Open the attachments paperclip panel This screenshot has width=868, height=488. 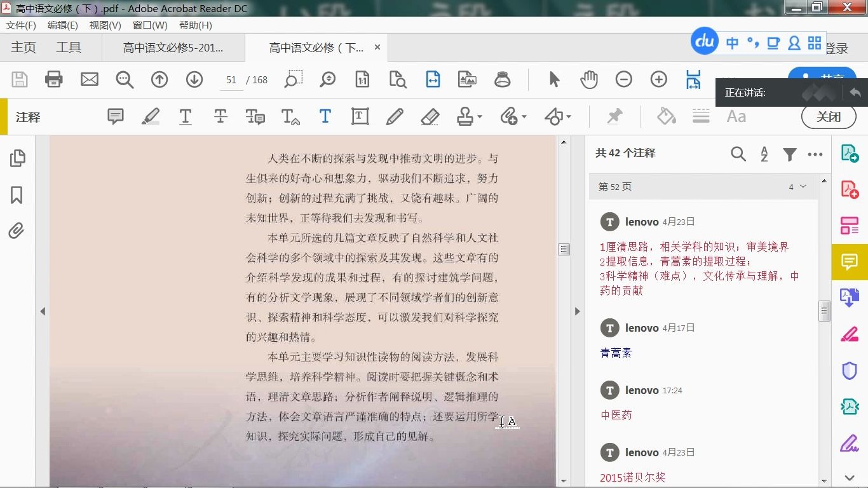[17, 231]
